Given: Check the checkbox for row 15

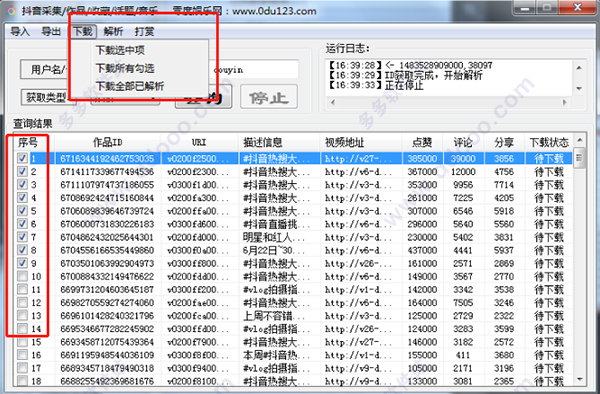Looking at the screenshot, I should [x=22, y=342].
